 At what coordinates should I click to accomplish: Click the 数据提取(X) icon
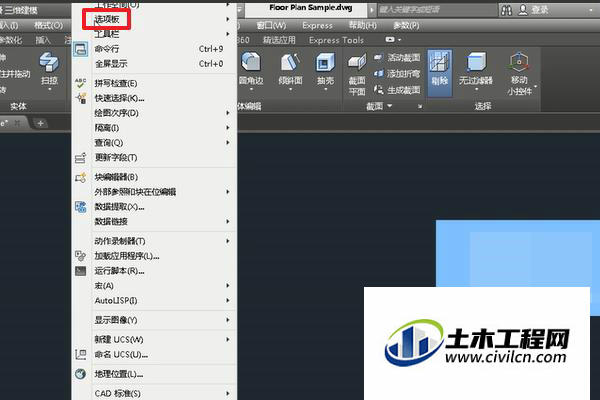tap(81, 207)
